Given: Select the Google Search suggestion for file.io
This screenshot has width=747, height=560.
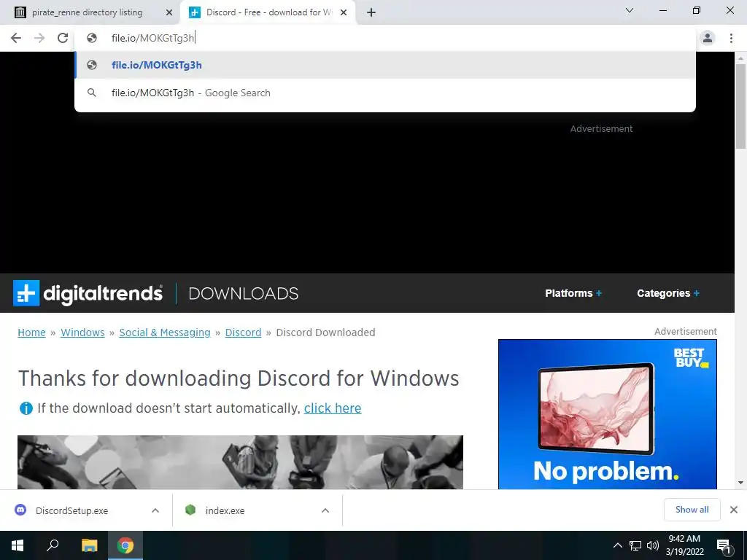Looking at the screenshot, I should [x=385, y=93].
